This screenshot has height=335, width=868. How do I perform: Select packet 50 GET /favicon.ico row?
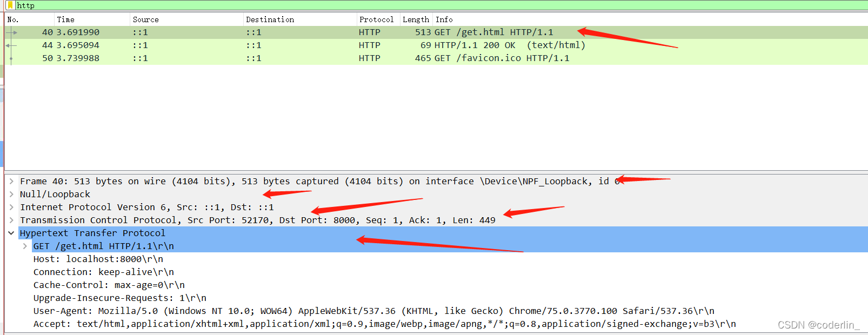[x=436, y=58]
